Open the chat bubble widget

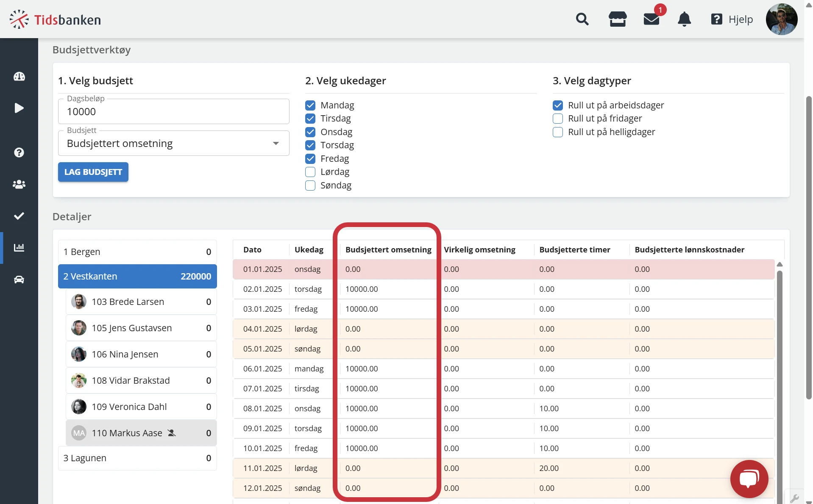(749, 479)
